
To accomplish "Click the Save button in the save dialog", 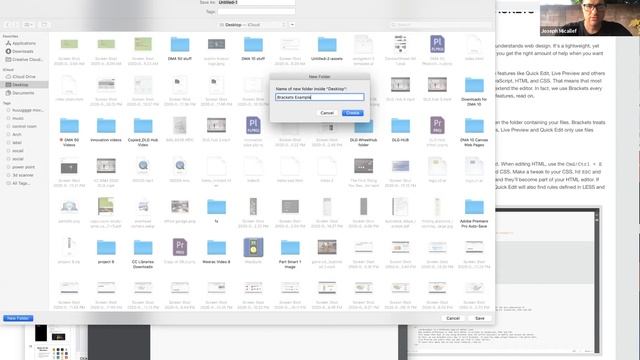I will click(x=480, y=318).
